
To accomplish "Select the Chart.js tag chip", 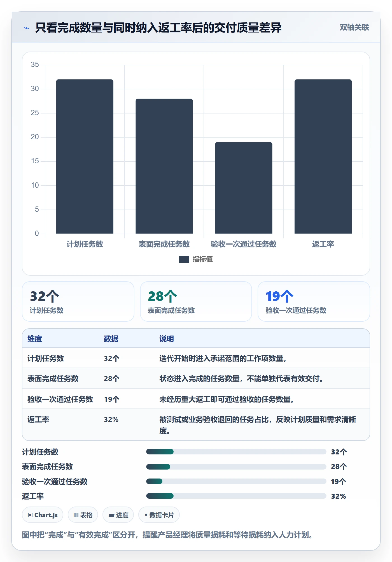I will point(43,515).
